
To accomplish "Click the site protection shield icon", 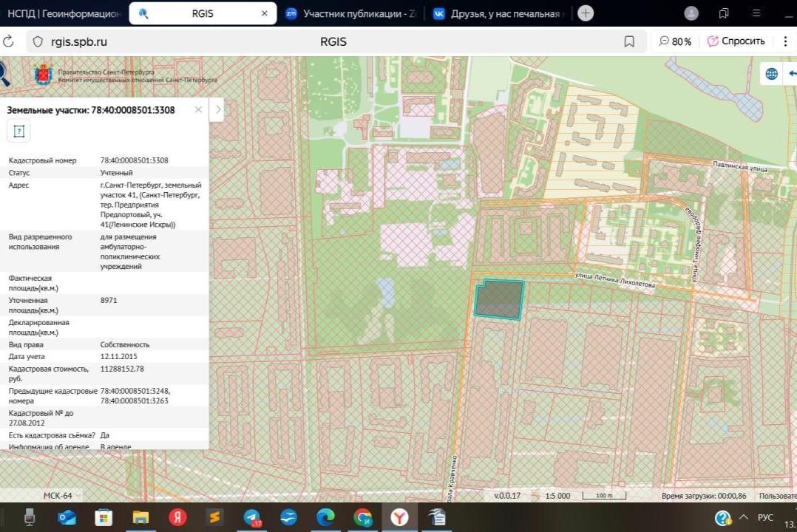I will (38, 42).
